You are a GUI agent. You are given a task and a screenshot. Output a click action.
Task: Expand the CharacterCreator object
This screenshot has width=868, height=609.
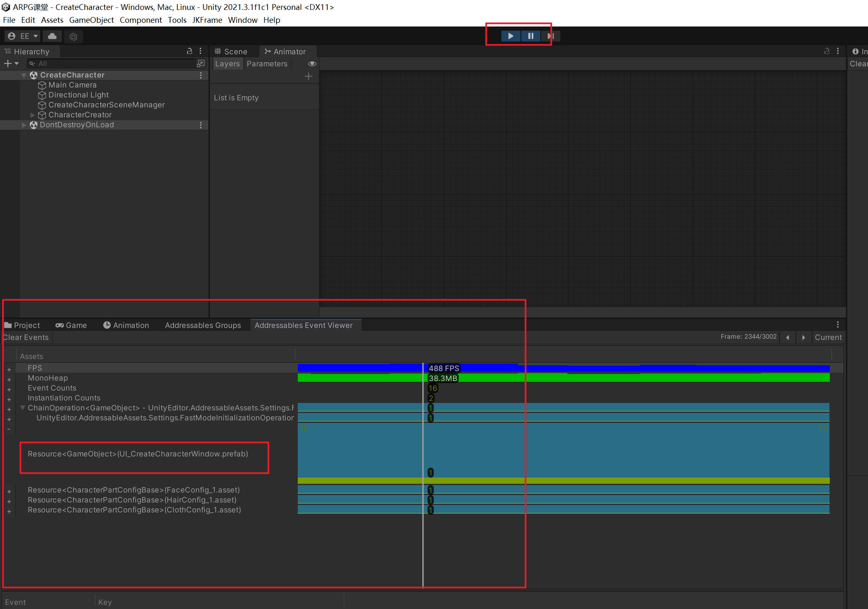[33, 115]
